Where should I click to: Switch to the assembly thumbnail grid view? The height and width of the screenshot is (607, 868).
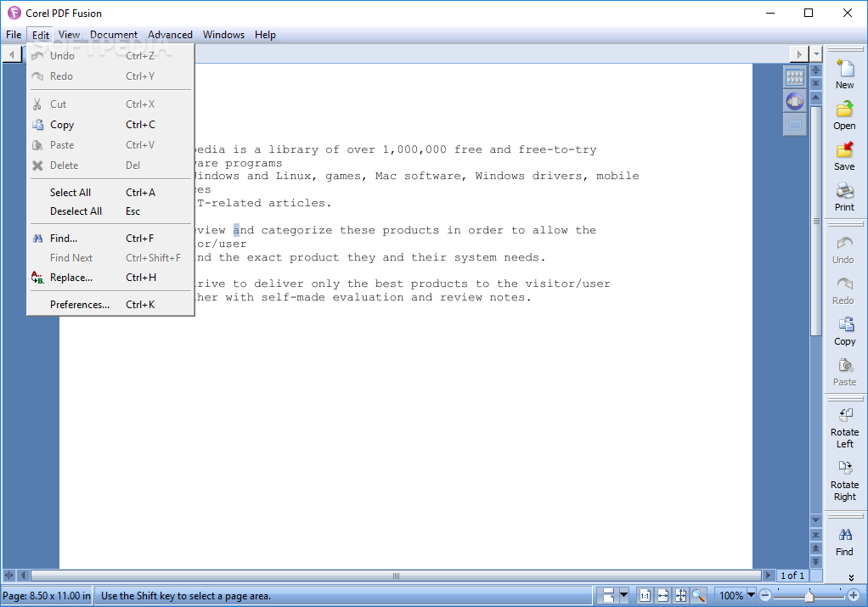pyautogui.click(x=795, y=77)
